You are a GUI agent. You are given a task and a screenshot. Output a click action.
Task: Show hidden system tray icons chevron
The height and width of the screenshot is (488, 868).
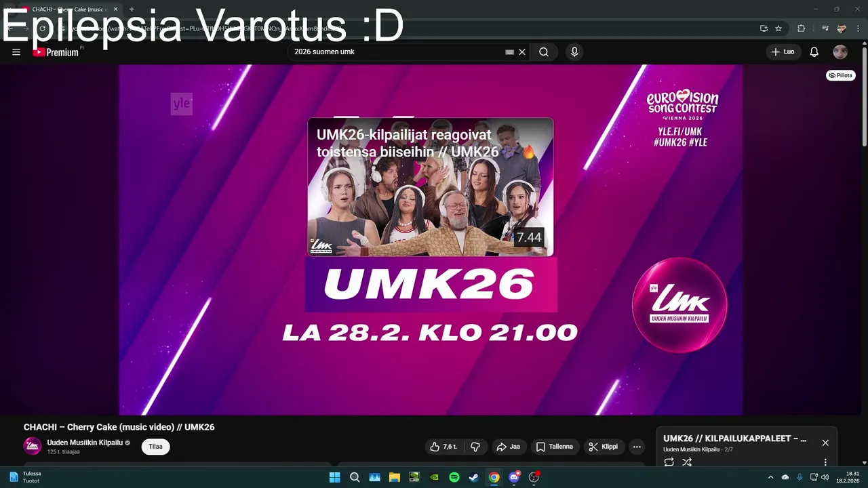click(x=770, y=477)
